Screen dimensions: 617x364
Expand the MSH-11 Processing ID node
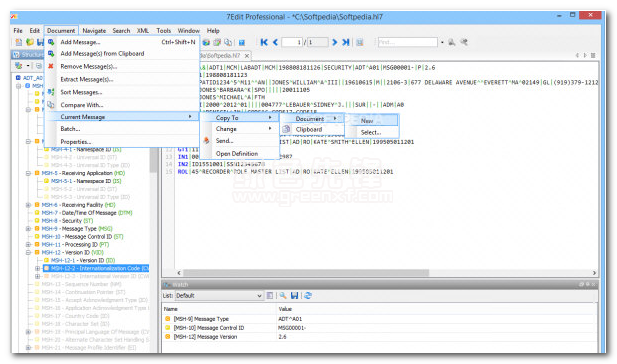coord(28,244)
